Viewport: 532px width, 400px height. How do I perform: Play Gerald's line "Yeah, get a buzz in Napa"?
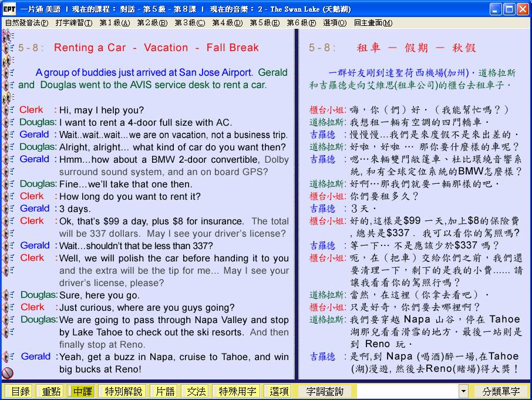coord(8,357)
